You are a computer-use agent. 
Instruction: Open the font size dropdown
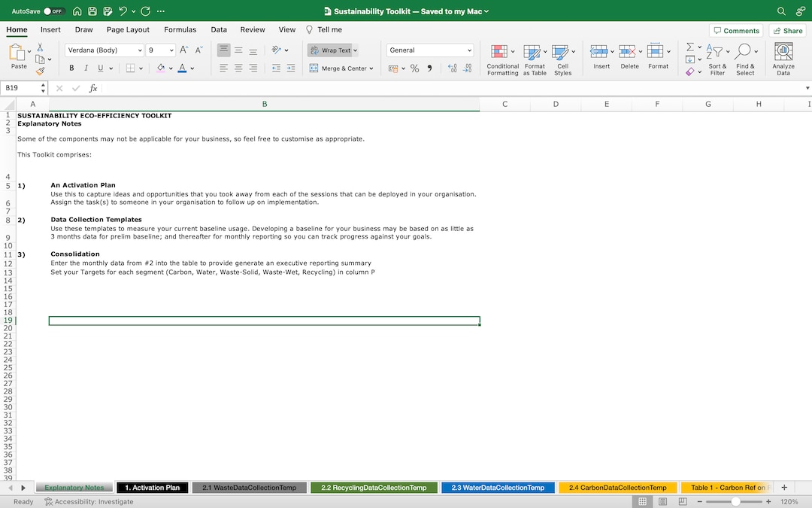point(171,50)
